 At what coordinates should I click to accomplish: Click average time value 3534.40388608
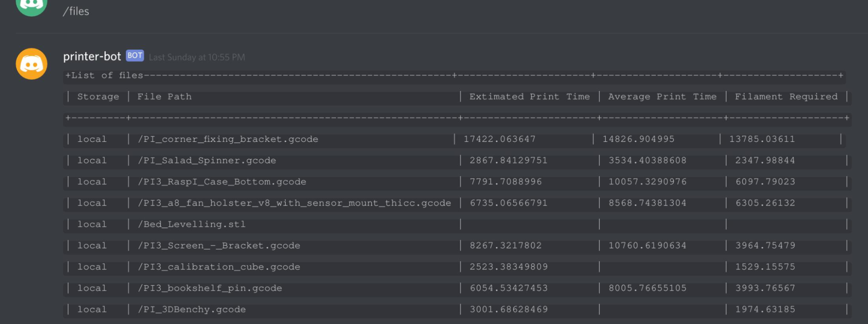coord(647,160)
